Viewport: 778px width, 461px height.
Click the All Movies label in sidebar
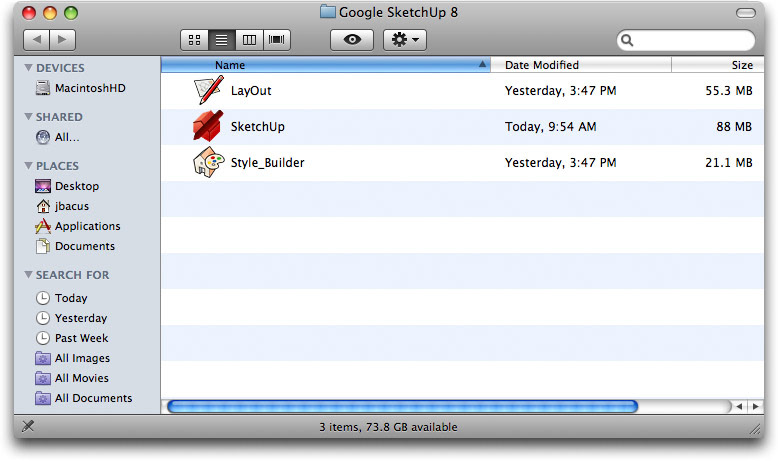[x=82, y=378]
